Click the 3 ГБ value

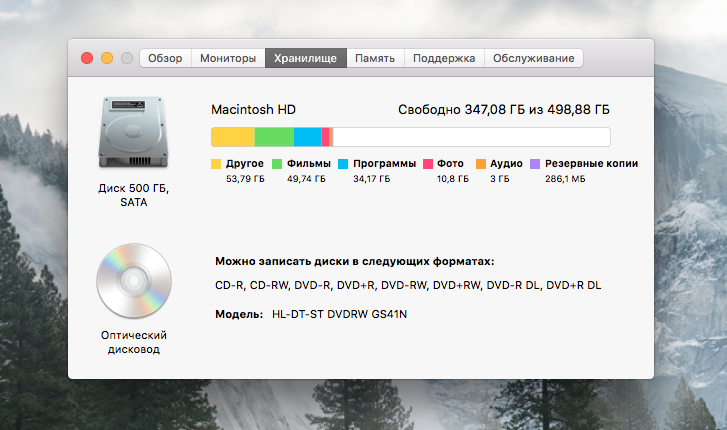point(500,179)
